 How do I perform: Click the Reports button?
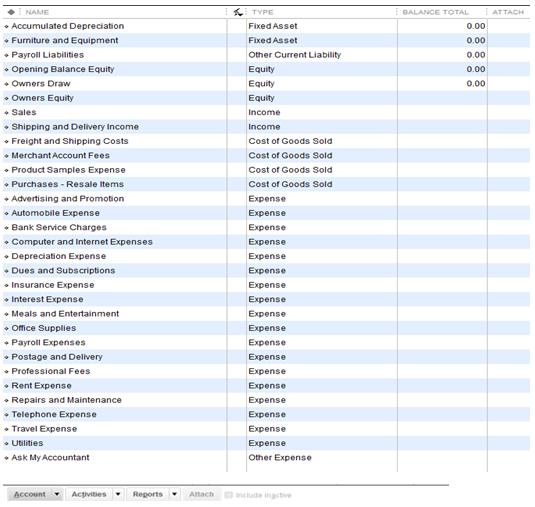pyautogui.click(x=148, y=494)
